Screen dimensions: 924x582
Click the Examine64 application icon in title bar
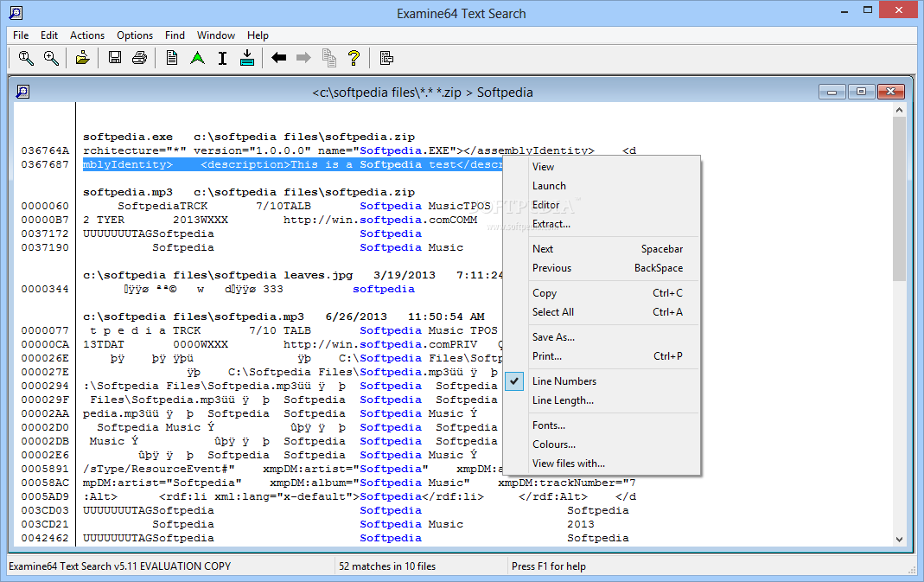(16, 12)
